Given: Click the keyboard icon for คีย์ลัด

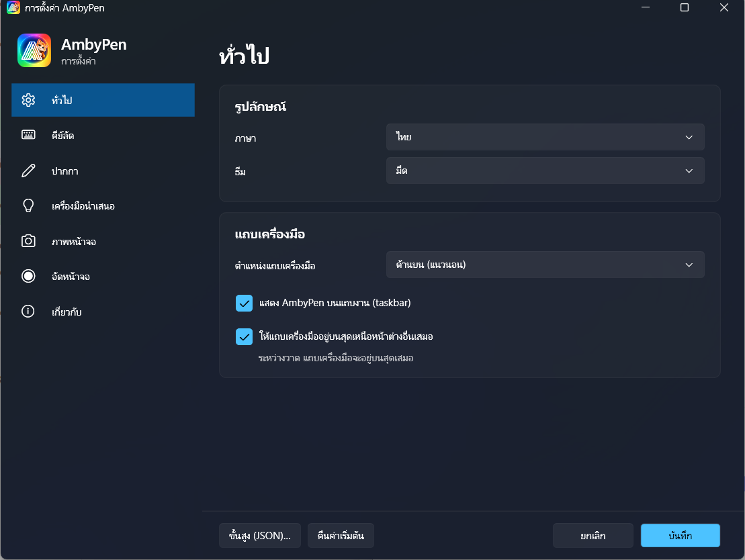Looking at the screenshot, I should (28, 135).
